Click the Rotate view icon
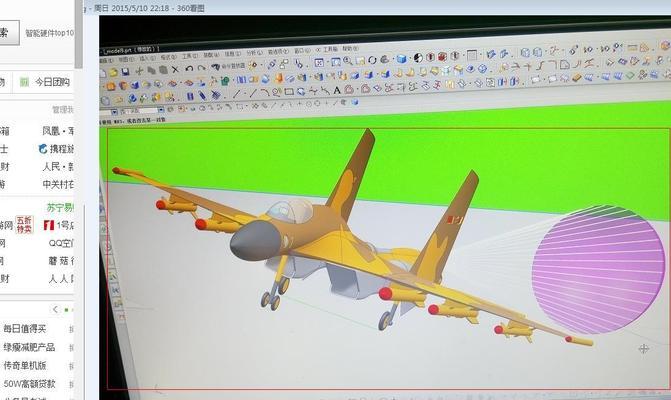The width and height of the screenshot is (671, 400). click(x=372, y=60)
